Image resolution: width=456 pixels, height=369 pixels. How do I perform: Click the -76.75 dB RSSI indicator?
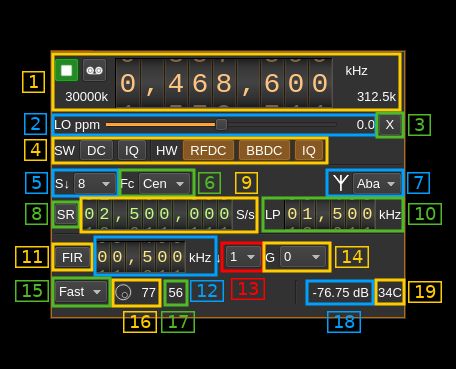pos(340,293)
